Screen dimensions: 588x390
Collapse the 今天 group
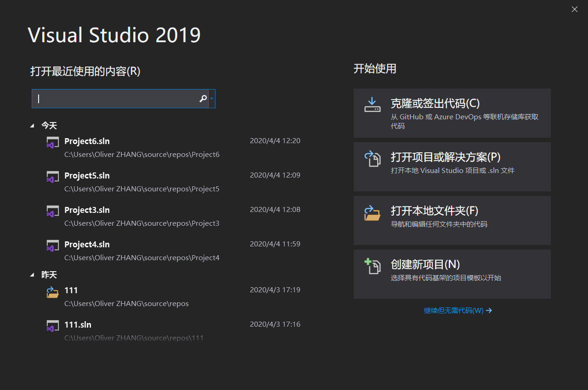pos(32,125)
